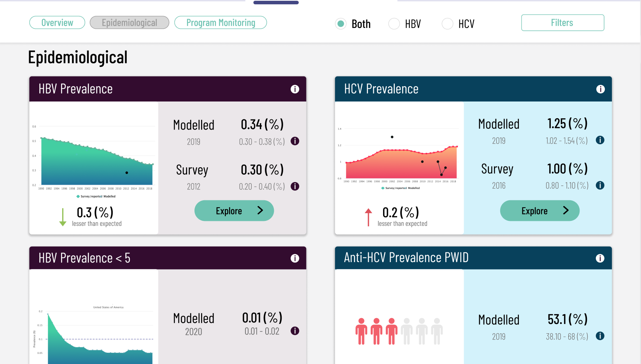This screenshot has height=364, width=641.
Task: Select the HCV radio button
Action: (447, 24)
